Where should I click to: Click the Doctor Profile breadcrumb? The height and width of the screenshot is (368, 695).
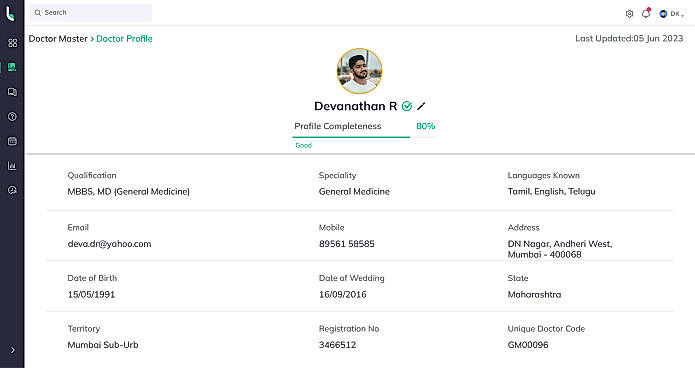coord(124,39)
